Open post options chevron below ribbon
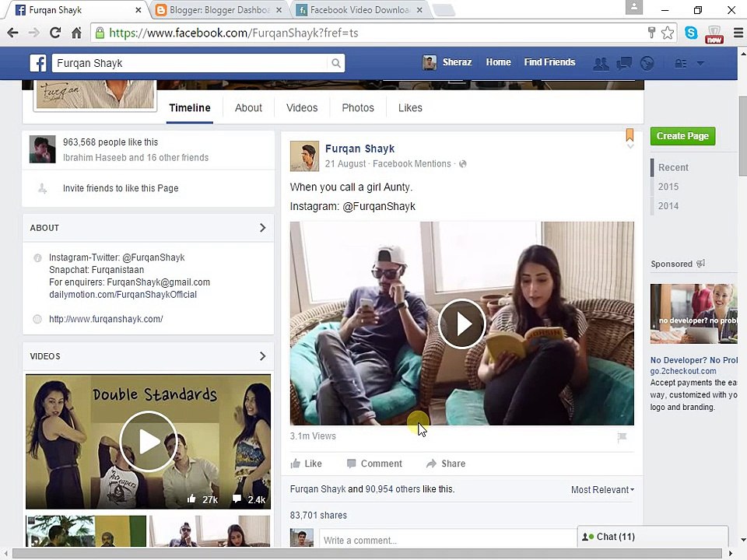747x560 pixels. click(x=630, y=146)
